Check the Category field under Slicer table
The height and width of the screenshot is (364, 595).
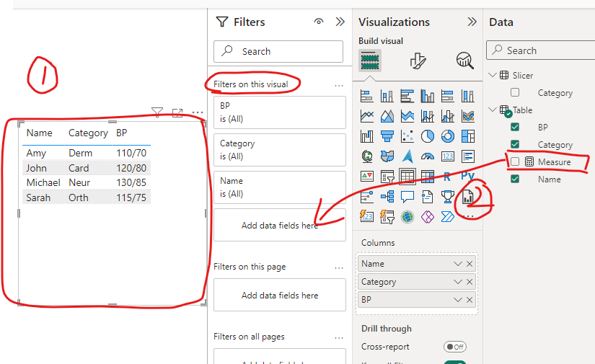pos(515,92)
